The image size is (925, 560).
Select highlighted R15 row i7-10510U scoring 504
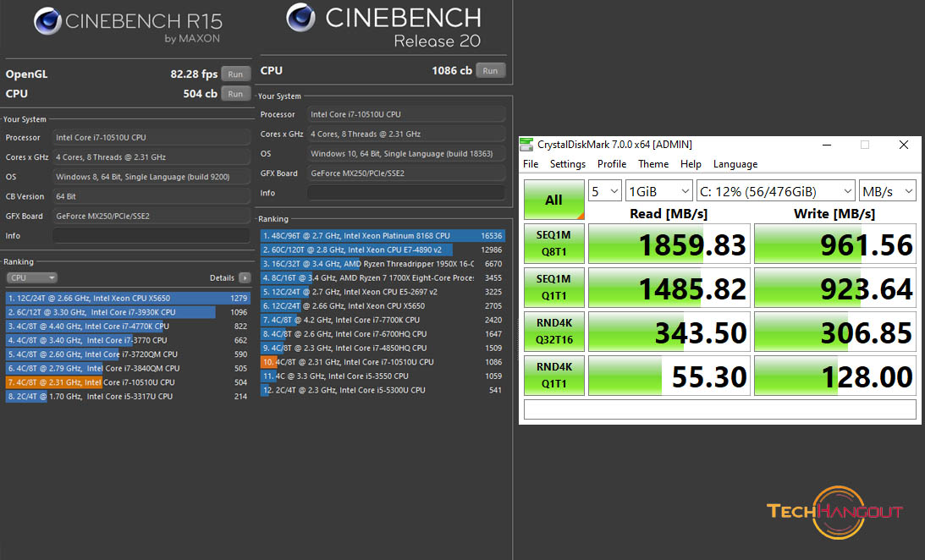pyautogui.click(x=128, y=382)
